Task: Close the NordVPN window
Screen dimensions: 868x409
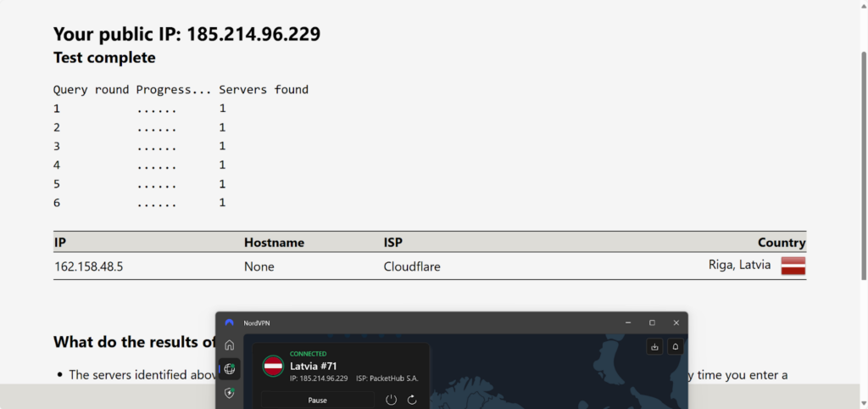Action: click(676, 322)
